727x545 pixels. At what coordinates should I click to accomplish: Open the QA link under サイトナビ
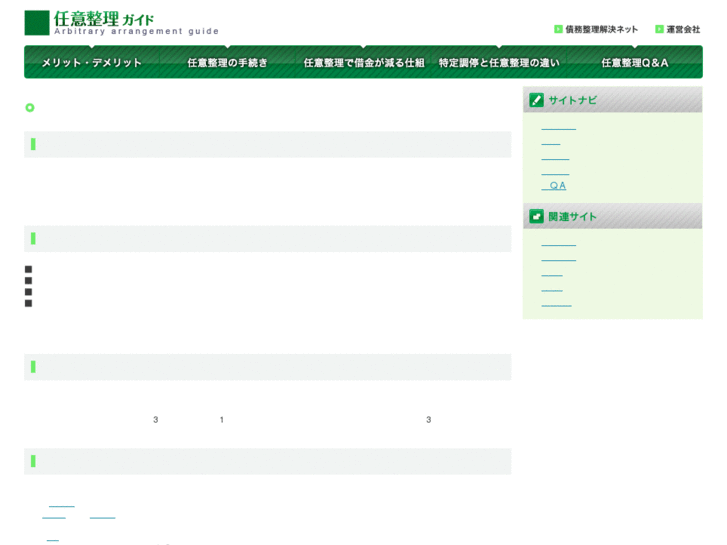click(x=554, y=186)
